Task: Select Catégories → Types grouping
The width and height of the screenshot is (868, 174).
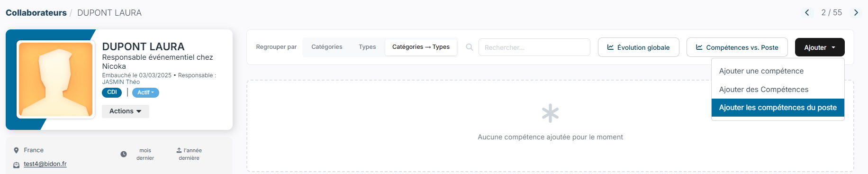Action: pos(421,47)
